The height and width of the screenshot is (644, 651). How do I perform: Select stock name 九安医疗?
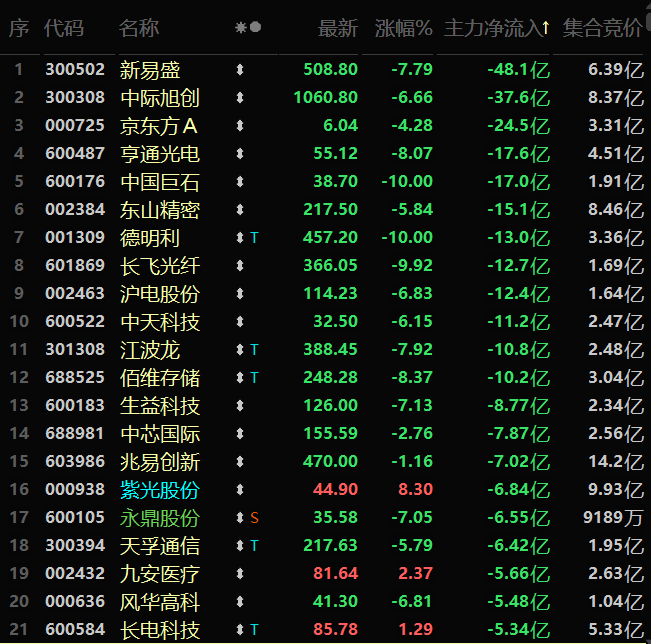(160, 574)
